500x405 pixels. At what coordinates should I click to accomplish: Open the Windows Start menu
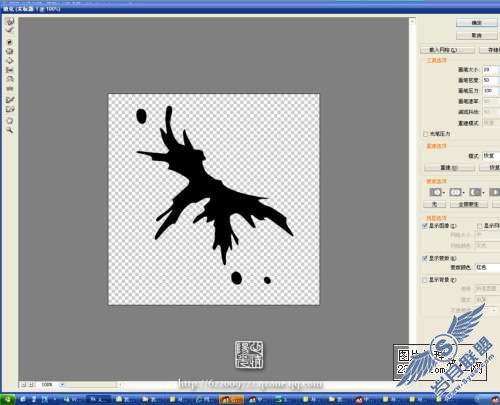[7, 399]
